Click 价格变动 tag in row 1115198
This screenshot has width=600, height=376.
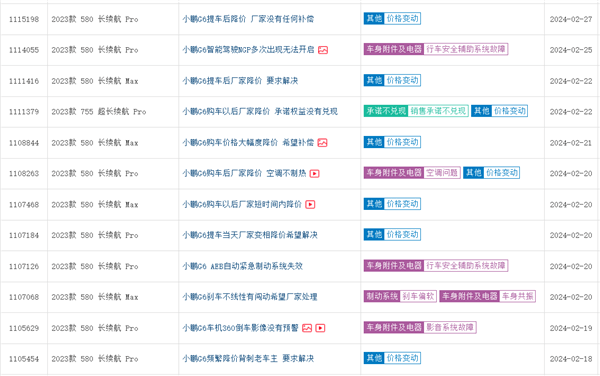tap(402, 18)
